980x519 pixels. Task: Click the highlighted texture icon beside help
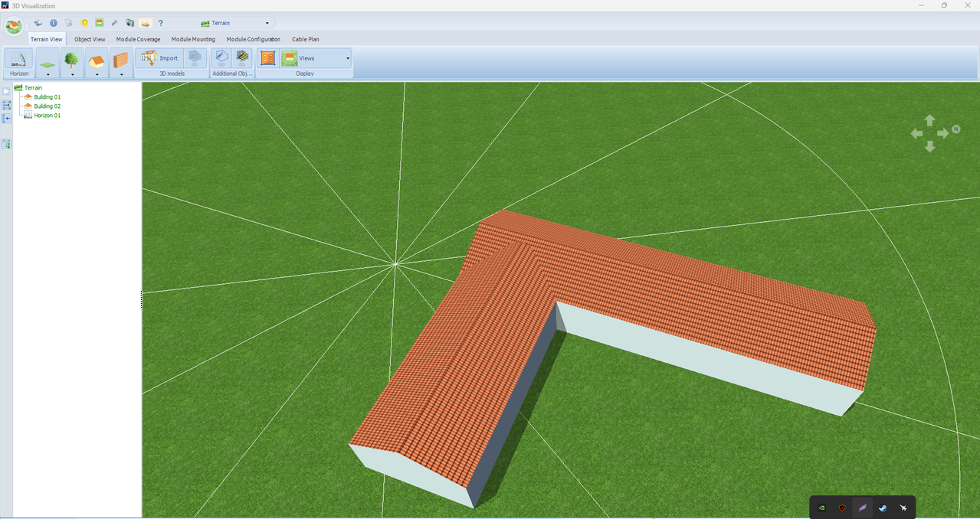pyautogui.click(x=145, y=23)
